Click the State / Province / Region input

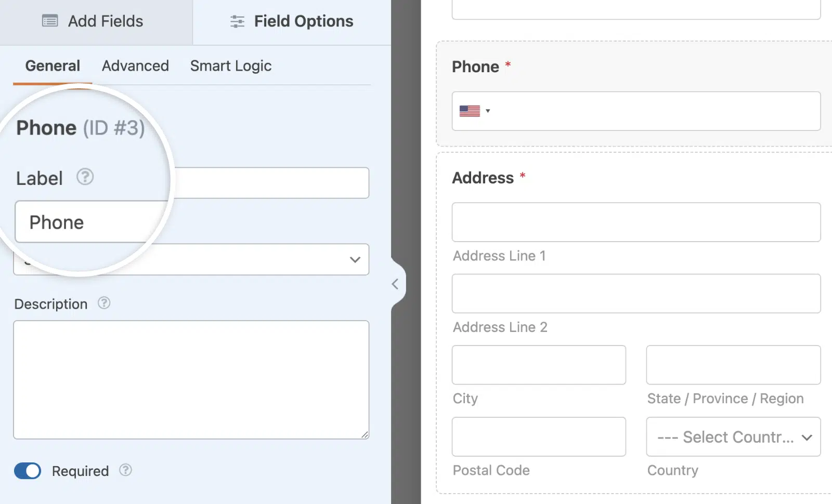point(733,365)
